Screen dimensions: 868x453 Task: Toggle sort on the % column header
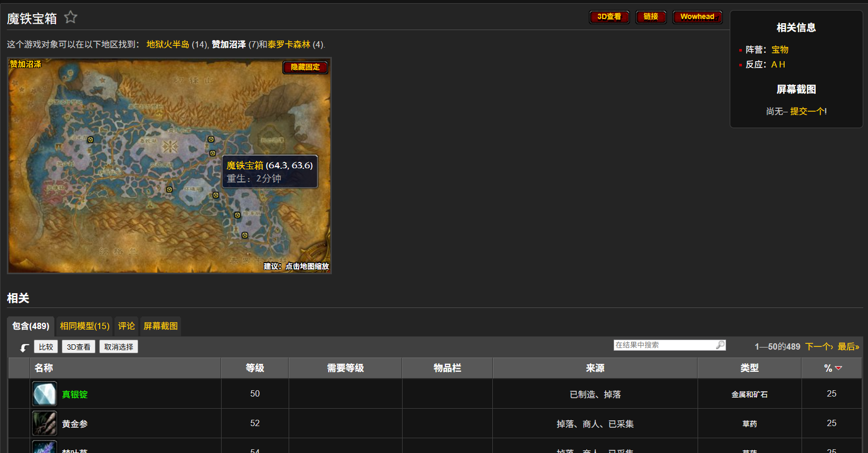(832, 368)
